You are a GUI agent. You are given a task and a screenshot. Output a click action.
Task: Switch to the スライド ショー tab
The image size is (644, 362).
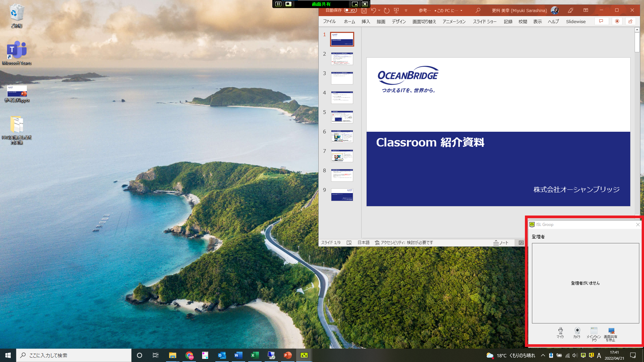[x=484, y=21]
